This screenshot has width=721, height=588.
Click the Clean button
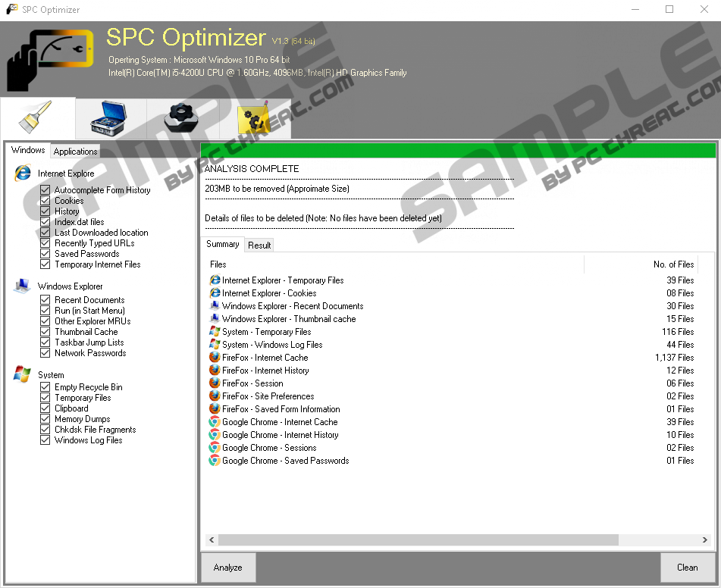(x=688, y=568)
